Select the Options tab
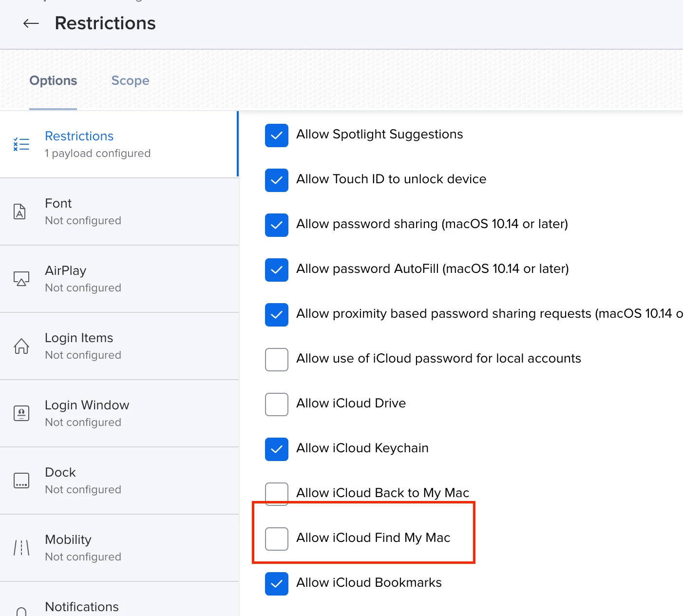This screenshot has height=616, width=683. pos(53,80)
